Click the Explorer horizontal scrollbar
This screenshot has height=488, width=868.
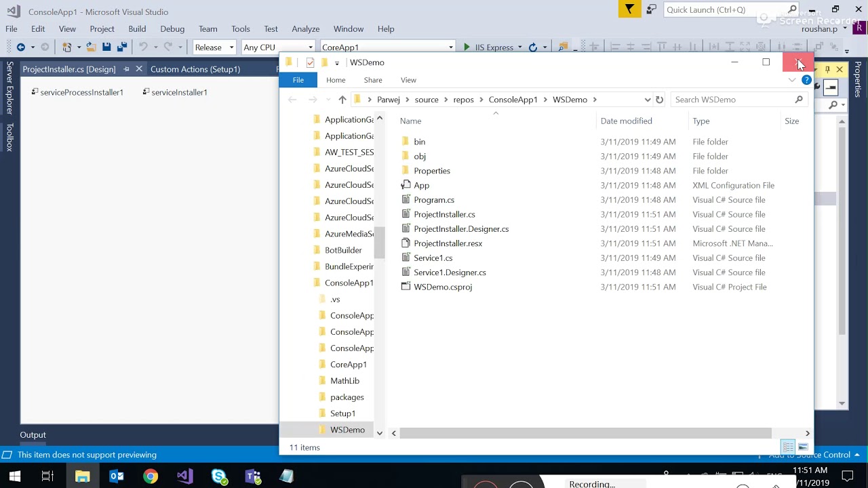click(585, 433)
